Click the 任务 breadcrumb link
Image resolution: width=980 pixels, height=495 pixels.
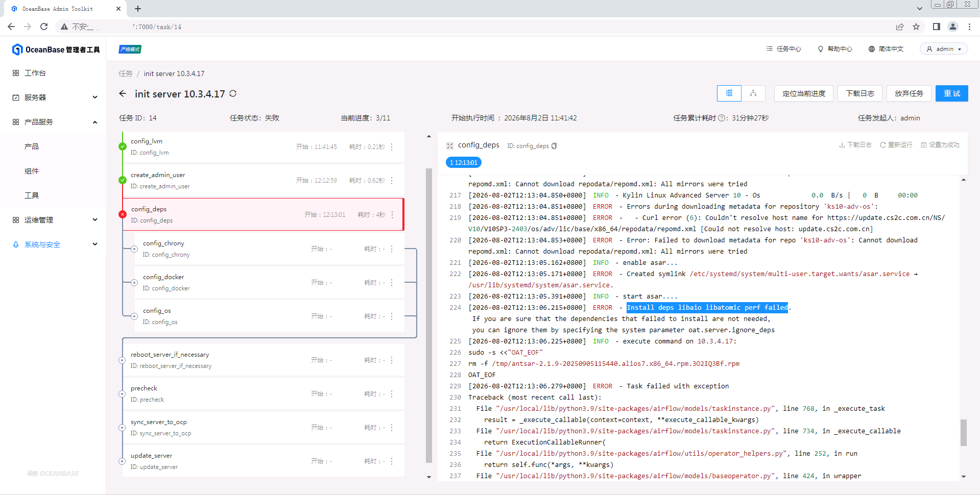[125, 73]
